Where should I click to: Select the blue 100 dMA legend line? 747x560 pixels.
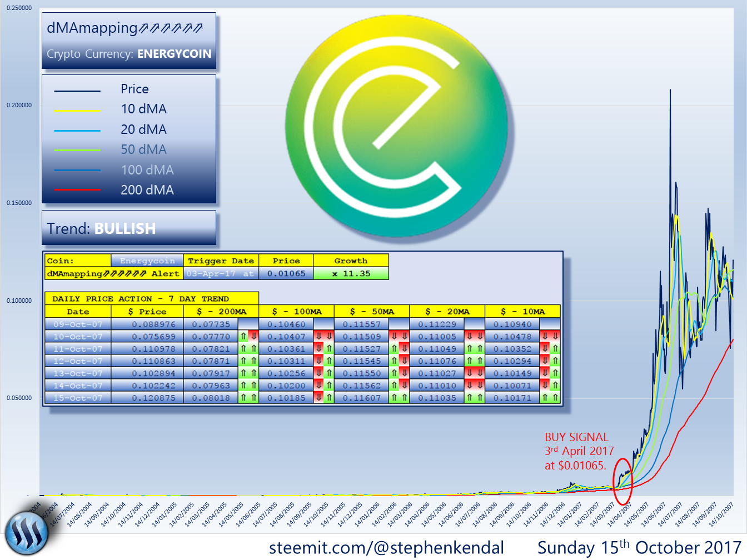point(77,170)
